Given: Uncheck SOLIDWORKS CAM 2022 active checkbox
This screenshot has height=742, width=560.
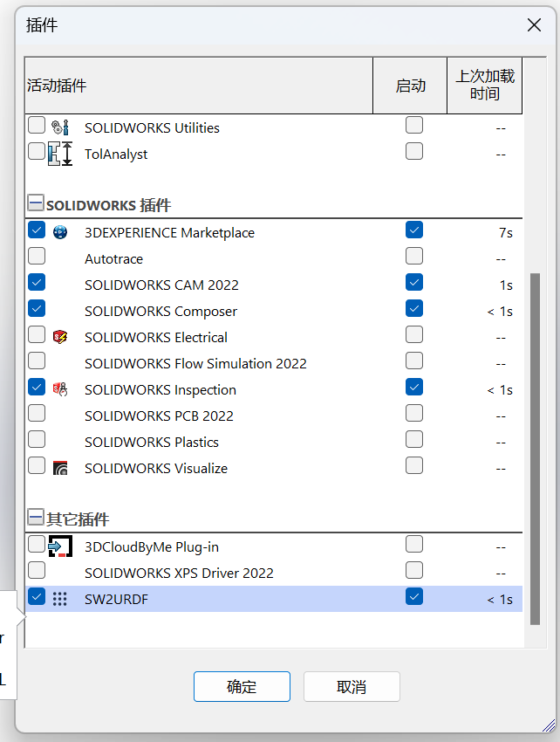Looking at the screenshot, I should pyautogui.click(x=37, y=283).
